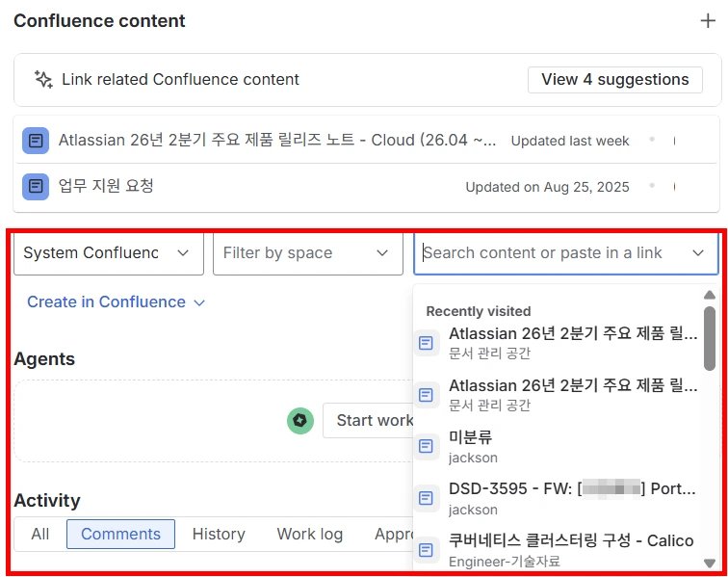Click the down arrow of results scrollbar
The image size is (728, 577).
pyautogui.click(x=709, y=564)
